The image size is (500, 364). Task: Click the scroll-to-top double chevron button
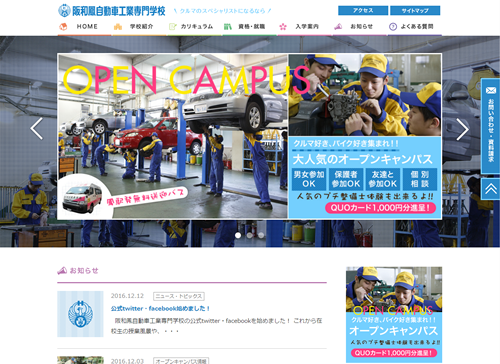490,189
